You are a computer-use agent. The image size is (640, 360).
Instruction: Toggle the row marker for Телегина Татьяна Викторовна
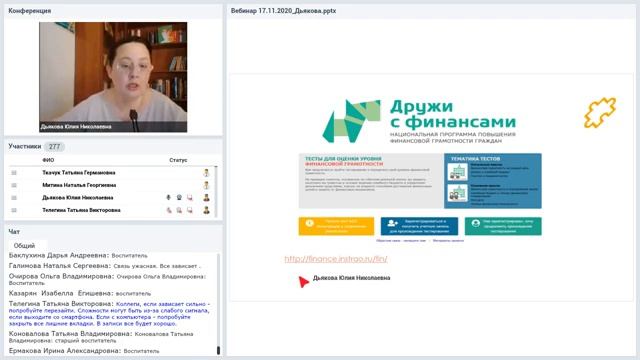click(14, 210)
